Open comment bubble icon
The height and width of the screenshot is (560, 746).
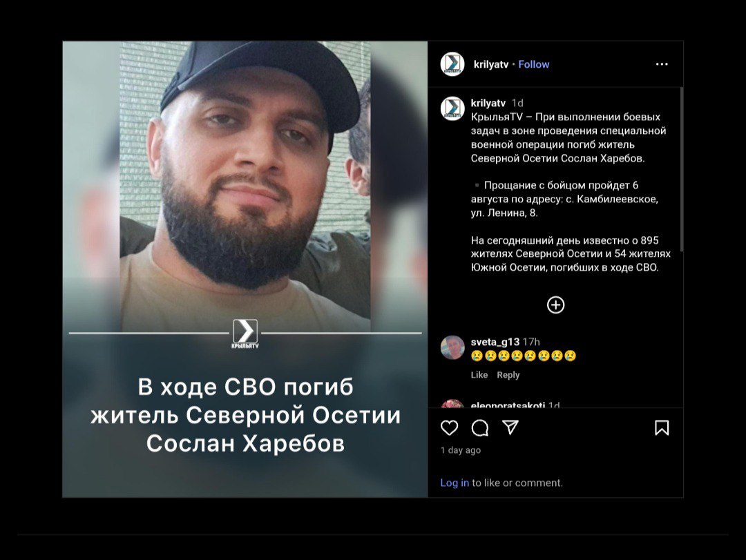point(479,427)
